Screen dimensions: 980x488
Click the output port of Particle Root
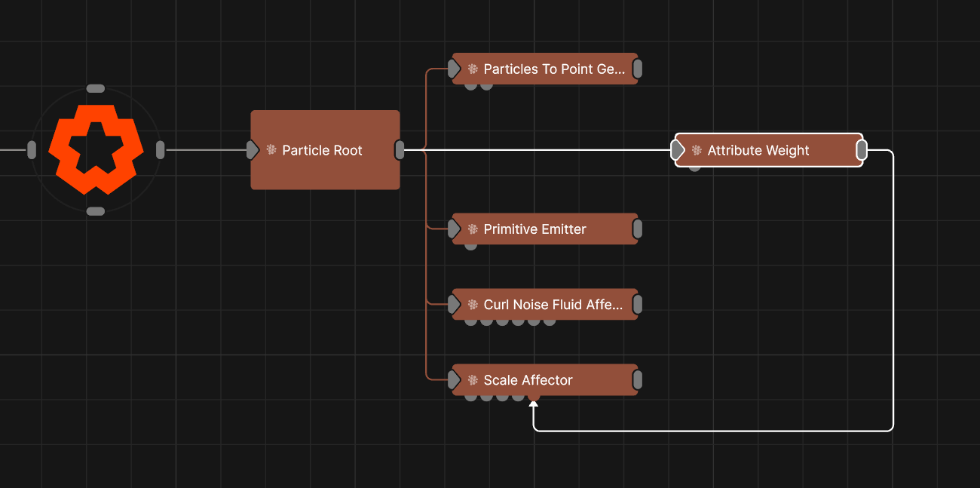(x=400, y=150)
